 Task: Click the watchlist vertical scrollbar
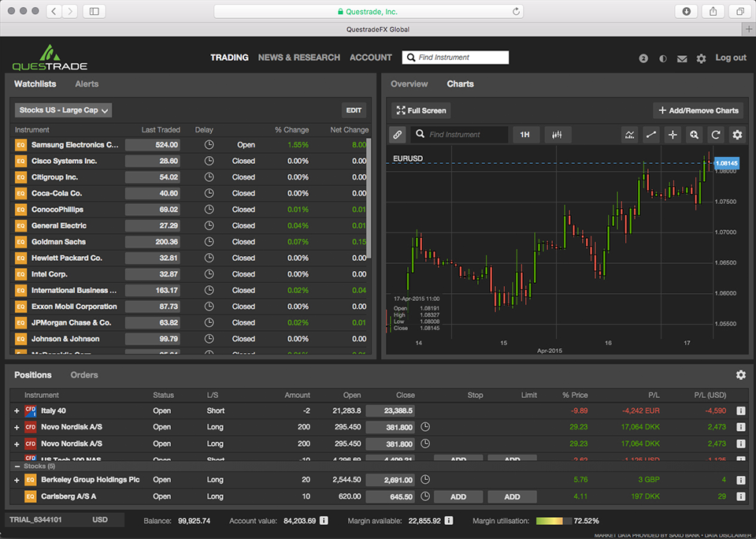tap(369, 199)
